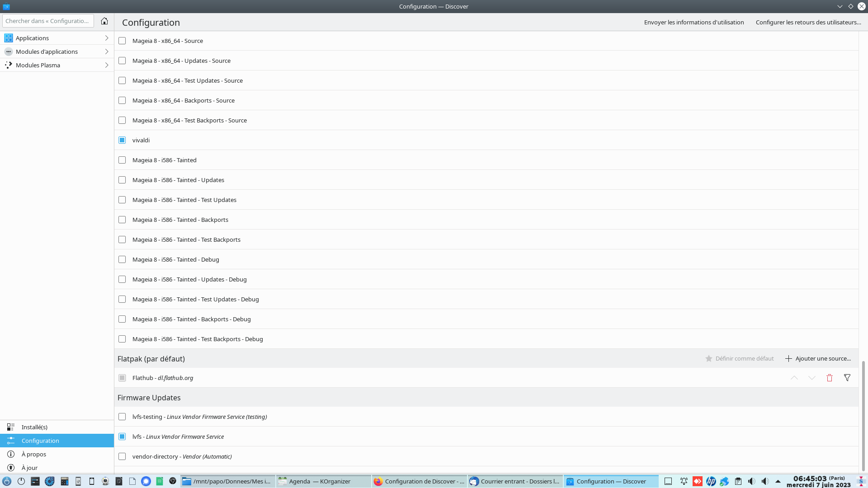Click the Applications category icon
868x488 pixels.
coord(8,38)
